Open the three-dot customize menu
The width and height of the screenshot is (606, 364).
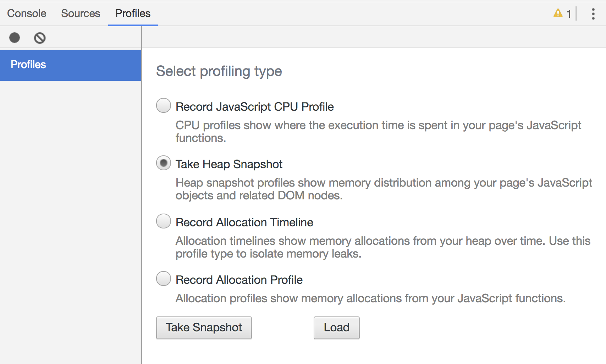tap(593, 14)
